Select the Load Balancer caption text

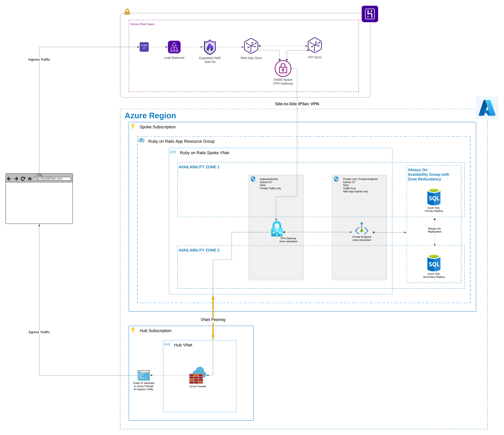tap(174, 58)
